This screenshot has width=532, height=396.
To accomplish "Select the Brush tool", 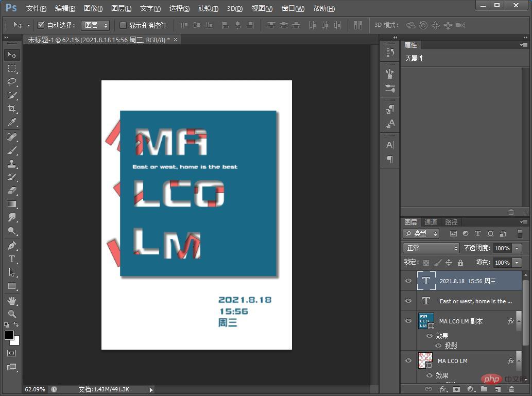I will (12, 150).
